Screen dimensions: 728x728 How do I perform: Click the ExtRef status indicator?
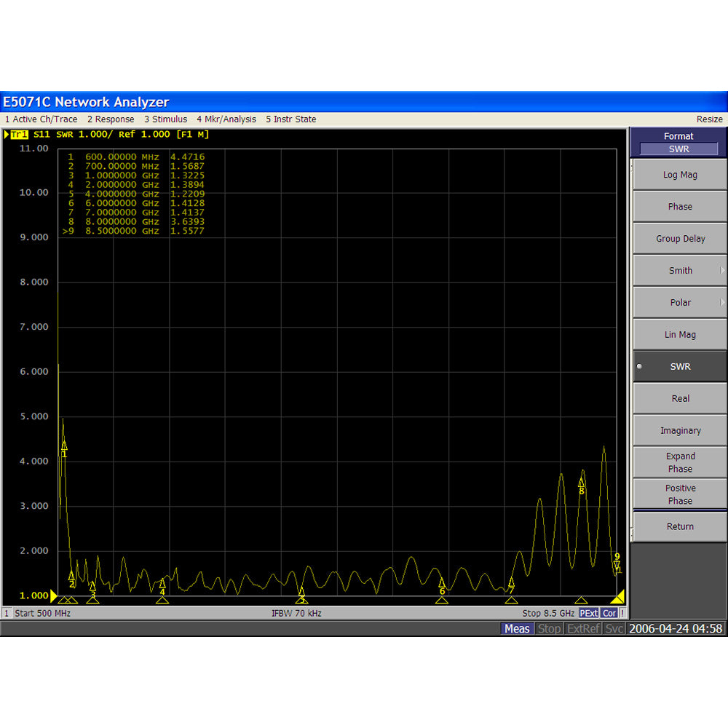(583, 628)
